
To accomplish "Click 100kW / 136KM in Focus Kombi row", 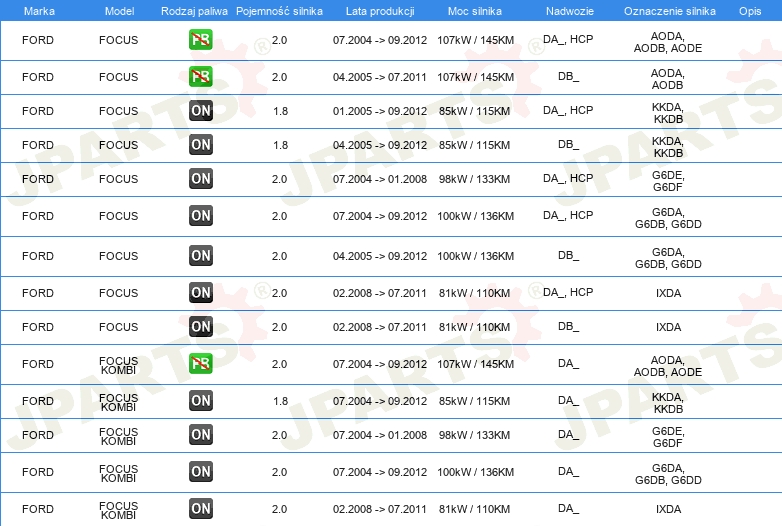I will [x=475, y=472].
